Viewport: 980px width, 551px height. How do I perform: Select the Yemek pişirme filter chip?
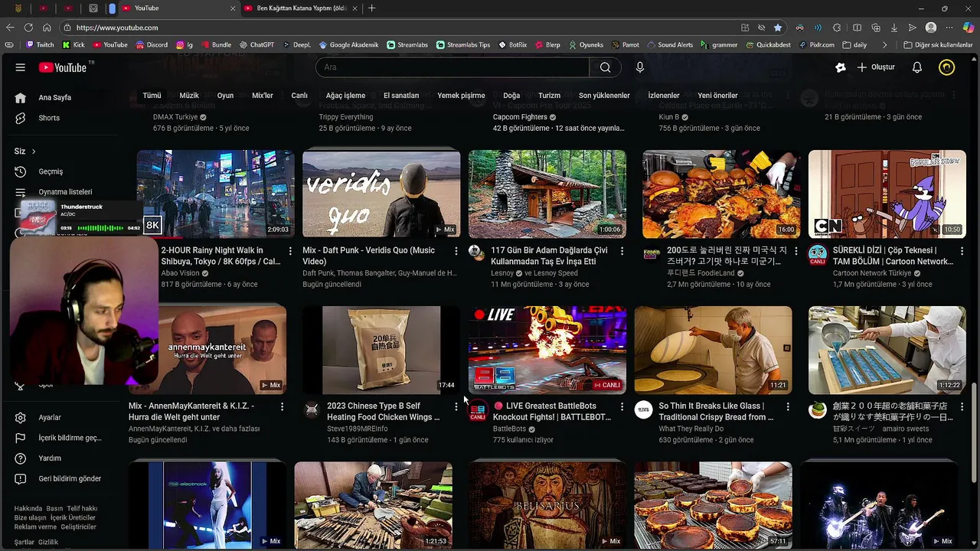pos(461,96)
